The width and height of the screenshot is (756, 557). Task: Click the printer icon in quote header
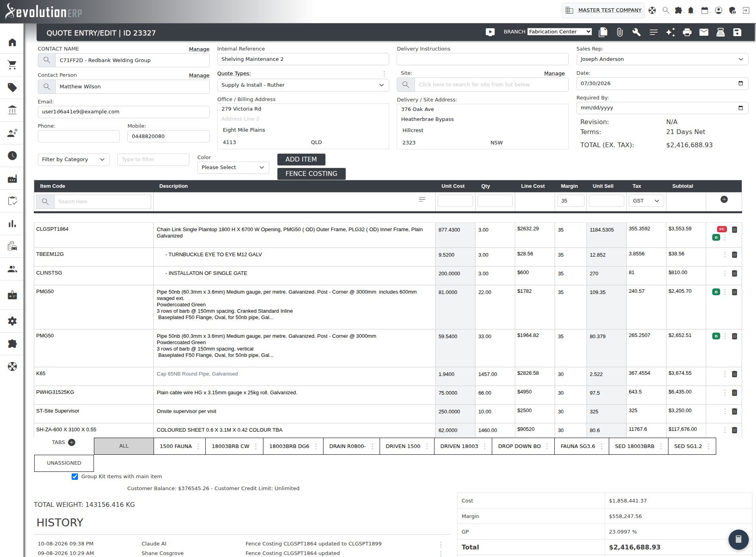click(x=687, y=32)
